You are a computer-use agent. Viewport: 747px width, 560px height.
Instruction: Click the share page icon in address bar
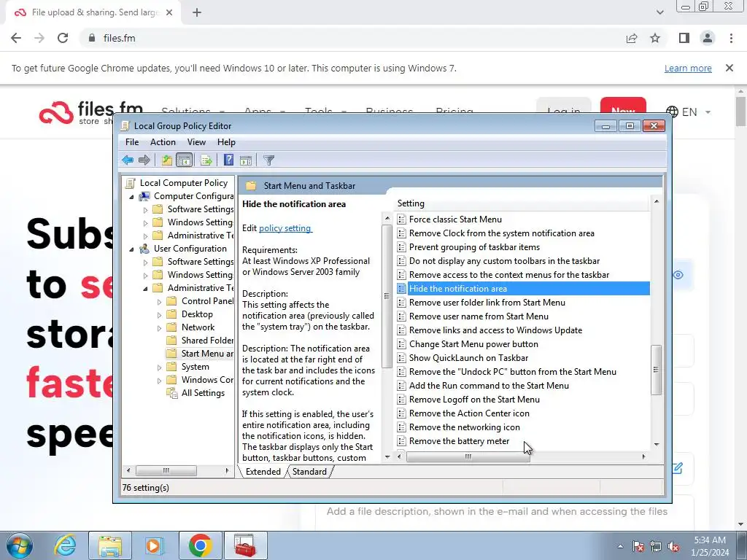[632, 38]
